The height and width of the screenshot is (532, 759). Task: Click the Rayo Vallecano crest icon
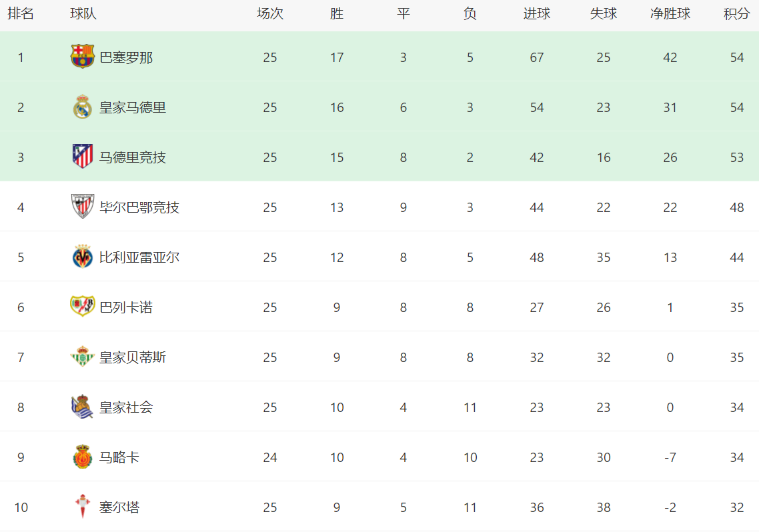coord(83,307)
